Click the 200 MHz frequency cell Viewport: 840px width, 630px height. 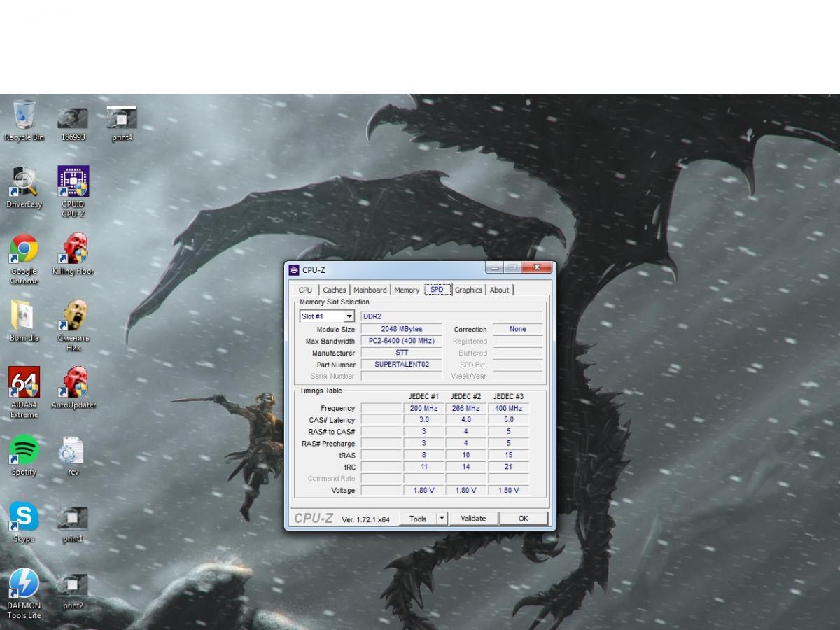[x=424, y=408]
